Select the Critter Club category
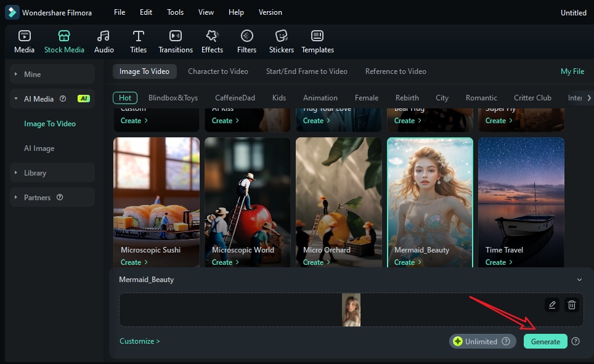Image resolution: width=594 pixels, height=364 pixels. (532, 98)
